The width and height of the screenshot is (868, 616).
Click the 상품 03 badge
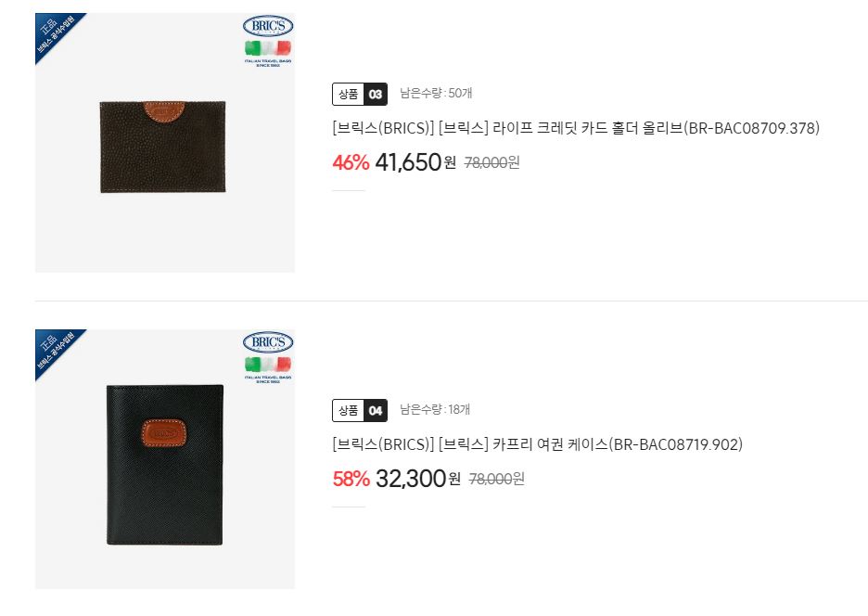coord(360,95)
